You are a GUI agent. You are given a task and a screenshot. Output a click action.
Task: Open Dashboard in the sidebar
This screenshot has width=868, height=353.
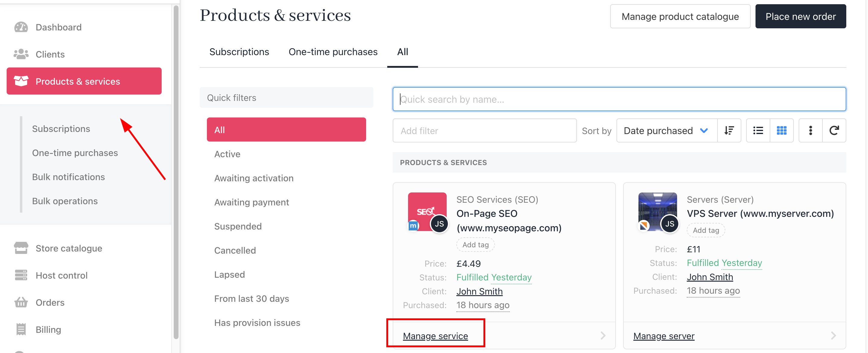[59, 27]
